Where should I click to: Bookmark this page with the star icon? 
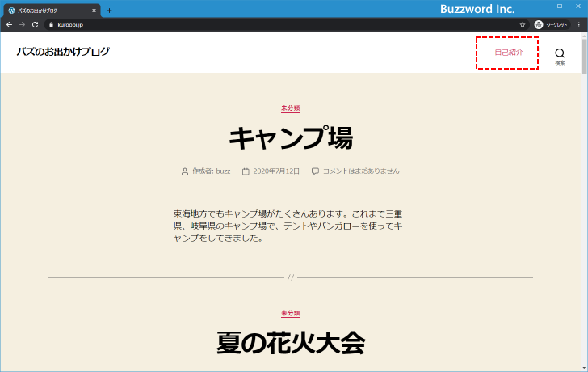coord(523,25)
